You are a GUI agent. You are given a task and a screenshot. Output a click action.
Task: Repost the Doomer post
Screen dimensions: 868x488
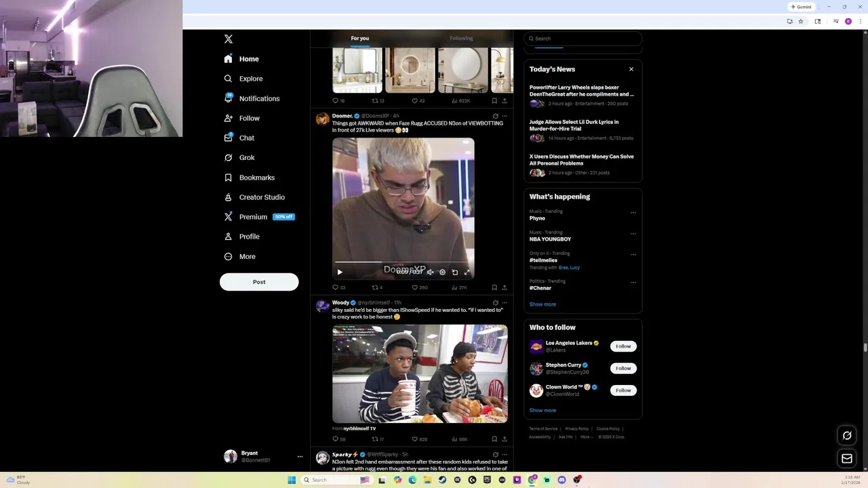click(377, 287)
